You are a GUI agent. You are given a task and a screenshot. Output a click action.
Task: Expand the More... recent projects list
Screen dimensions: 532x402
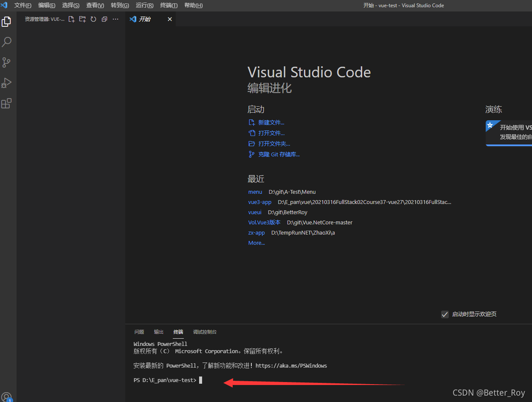tap(256, 243)
